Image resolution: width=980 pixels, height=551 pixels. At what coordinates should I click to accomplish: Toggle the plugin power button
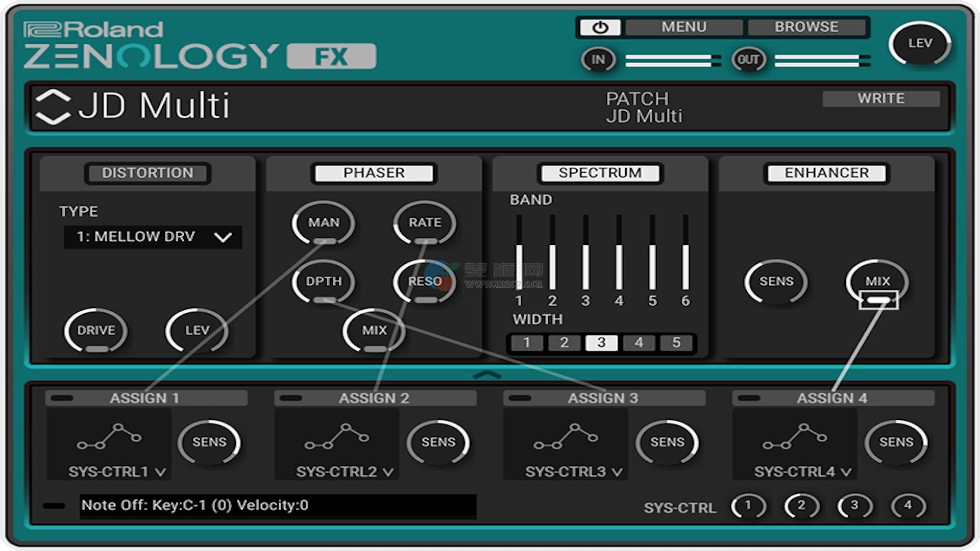600,27
